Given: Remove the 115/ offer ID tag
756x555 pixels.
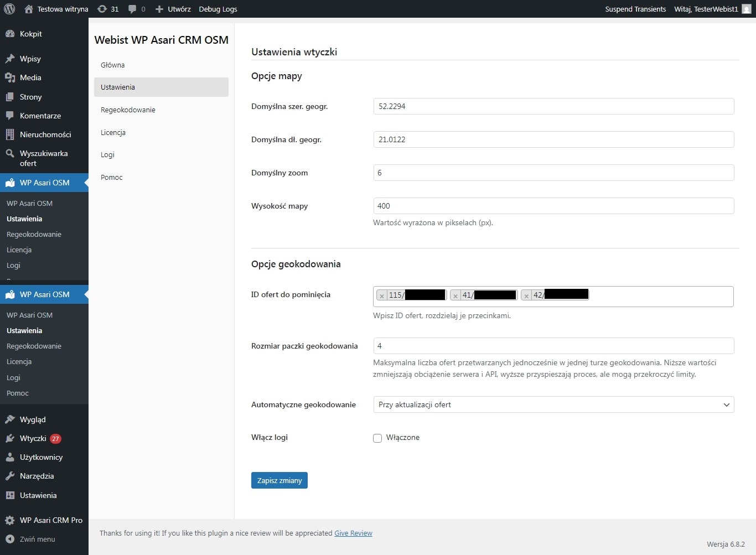Looking at the screenshot, I should click(382, 295).
